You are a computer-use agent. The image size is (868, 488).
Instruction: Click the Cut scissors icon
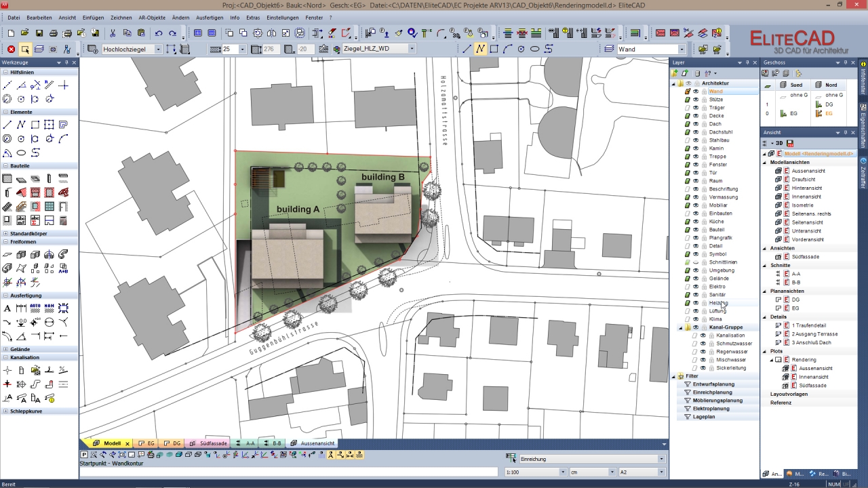[113, 33]
